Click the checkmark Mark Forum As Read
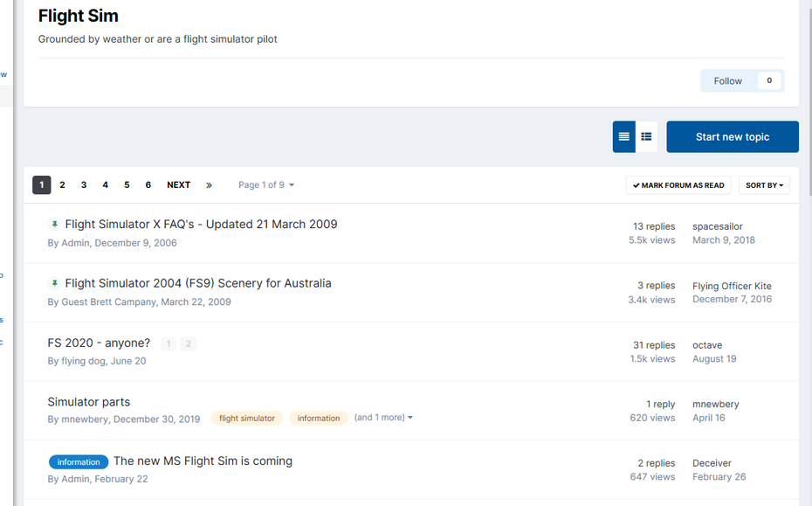Screen dimensions: 812x506 [x=678, y=185]
